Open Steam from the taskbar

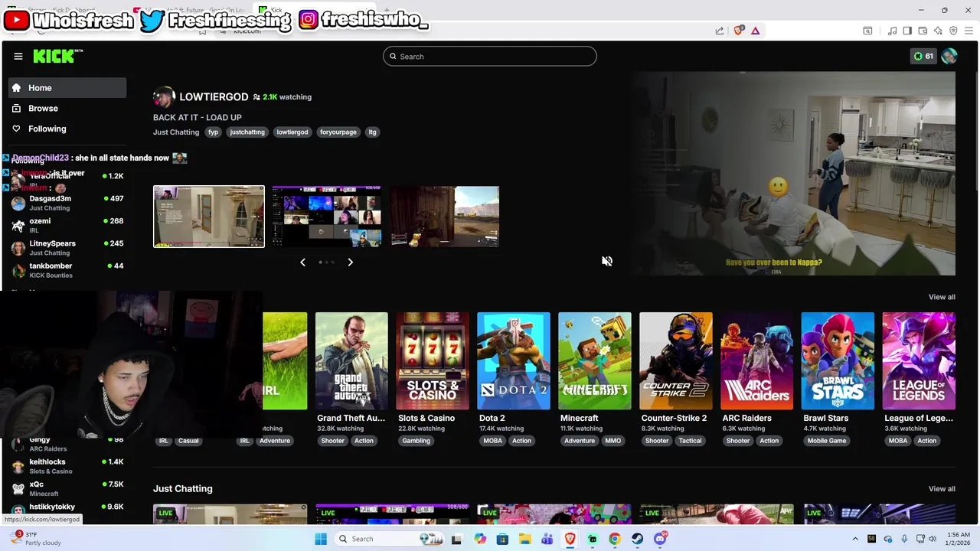click(x=637, y=539)
